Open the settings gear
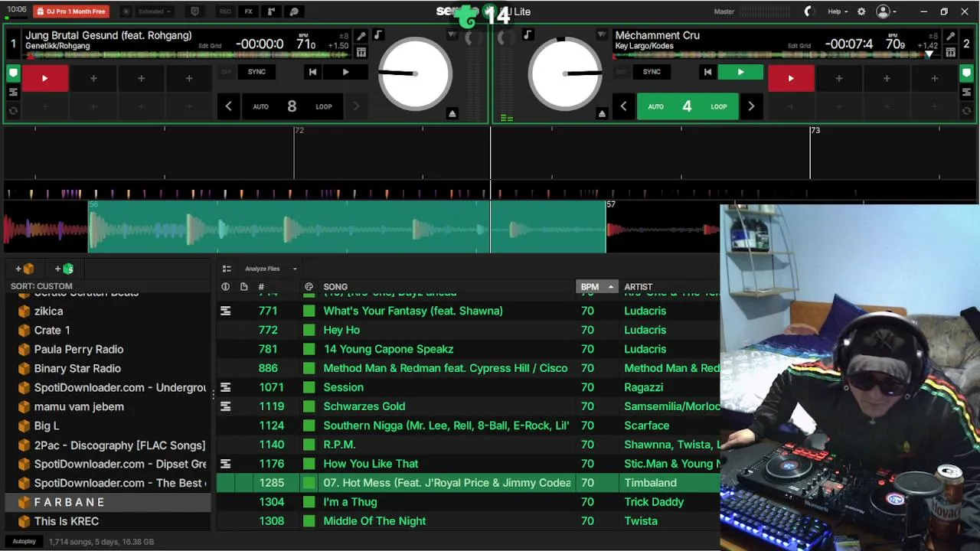980x551 pixels. (x=861, y=11)
